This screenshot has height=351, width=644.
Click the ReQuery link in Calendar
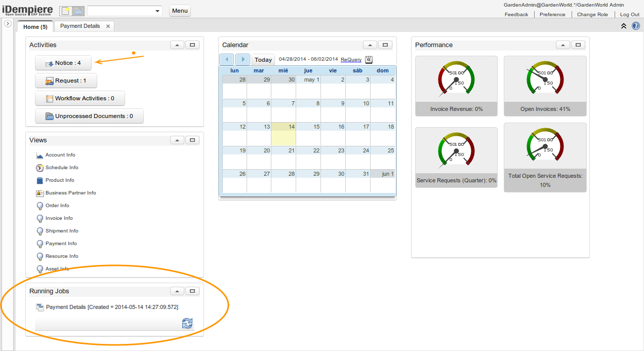pyautogui.click(x=351, y=60)
